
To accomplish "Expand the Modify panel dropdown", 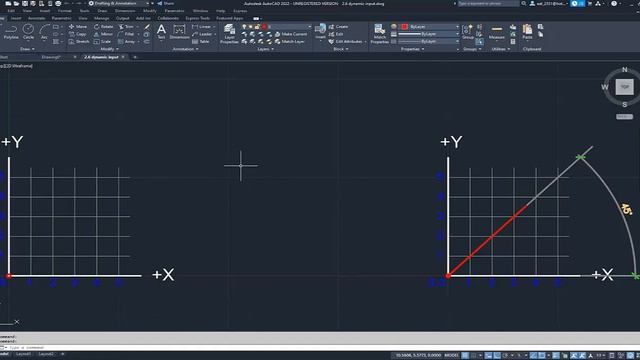I will point(109,49).
